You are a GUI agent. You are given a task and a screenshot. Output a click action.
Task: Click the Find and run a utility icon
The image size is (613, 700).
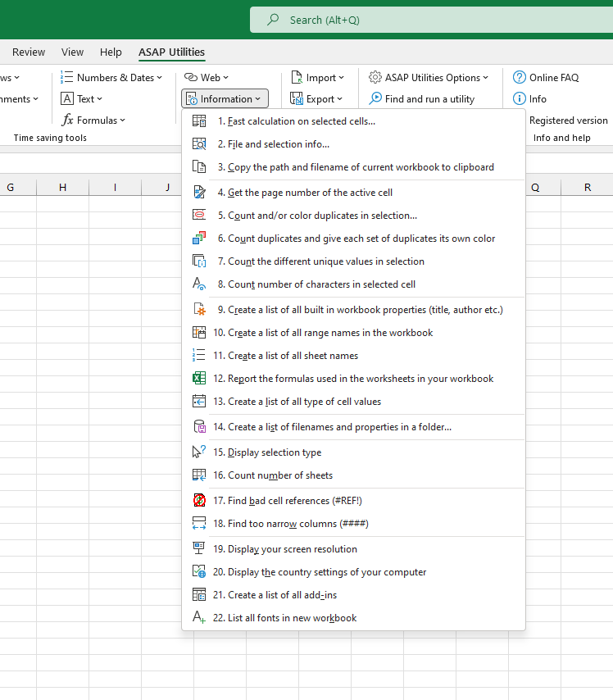click(375, 98)
